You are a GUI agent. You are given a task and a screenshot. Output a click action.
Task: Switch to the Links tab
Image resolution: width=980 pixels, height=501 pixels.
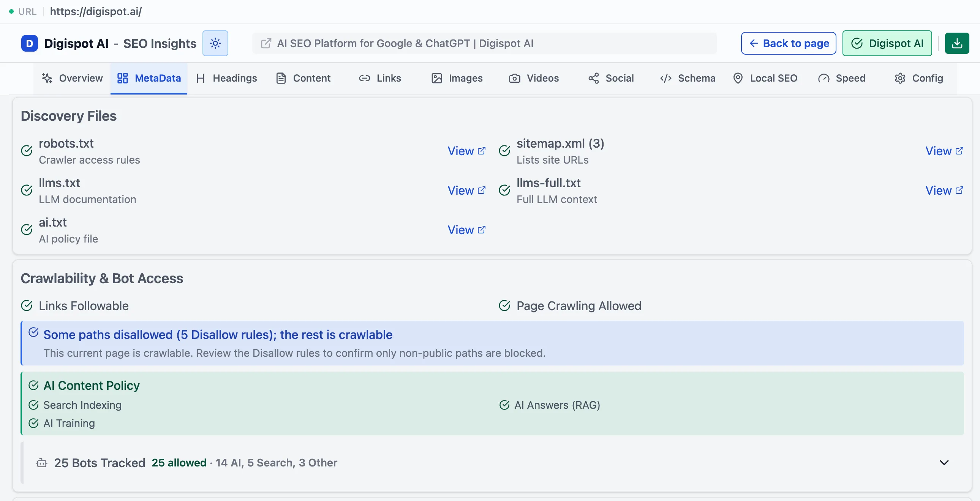point(380,78)
